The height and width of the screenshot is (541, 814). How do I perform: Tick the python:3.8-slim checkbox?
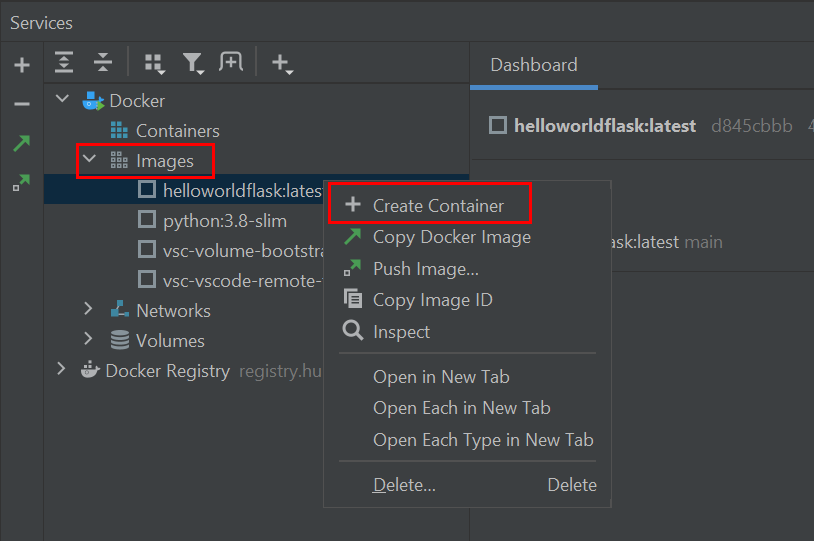147,219
